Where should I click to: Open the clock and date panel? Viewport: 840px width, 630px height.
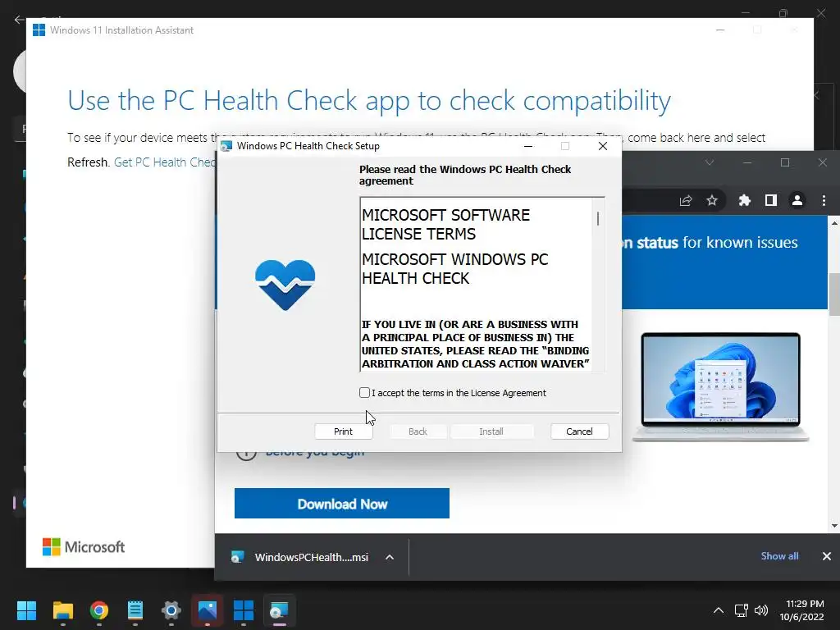[804, 610]
